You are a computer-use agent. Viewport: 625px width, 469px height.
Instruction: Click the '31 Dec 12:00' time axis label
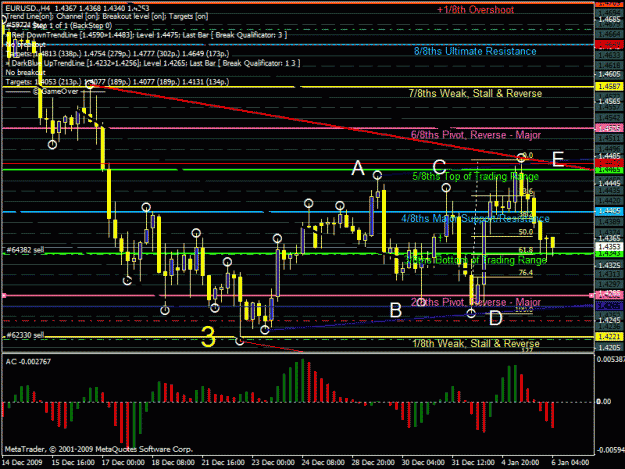point(473,462)
